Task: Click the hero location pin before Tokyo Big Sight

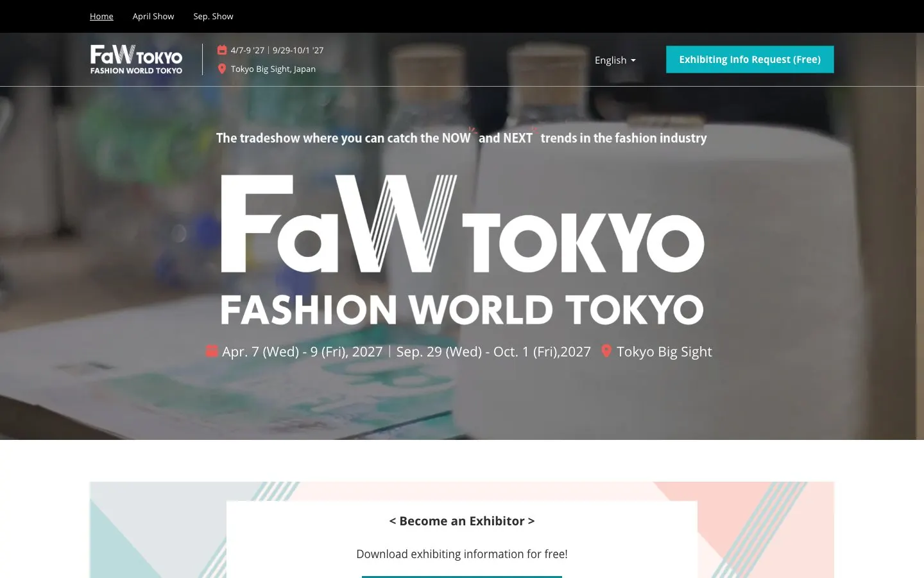Action: pos(606,351)
